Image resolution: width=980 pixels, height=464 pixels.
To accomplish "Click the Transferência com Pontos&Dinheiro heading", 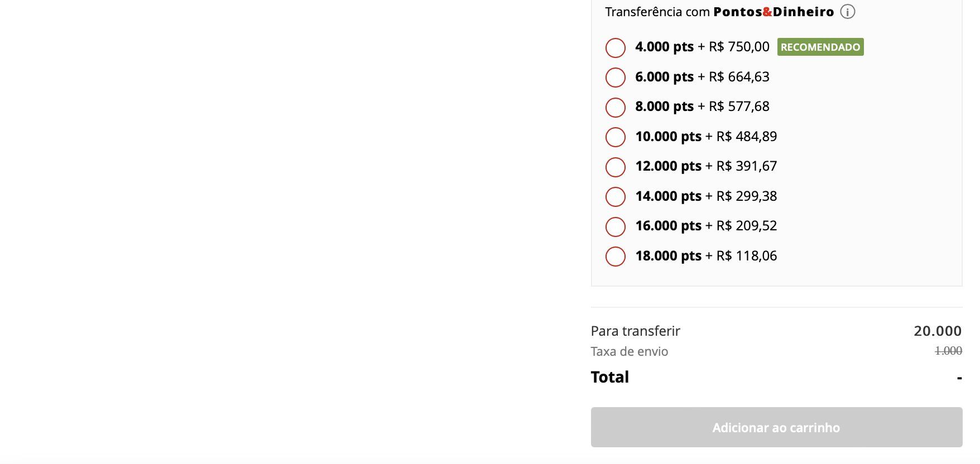I will click(719, 12).
